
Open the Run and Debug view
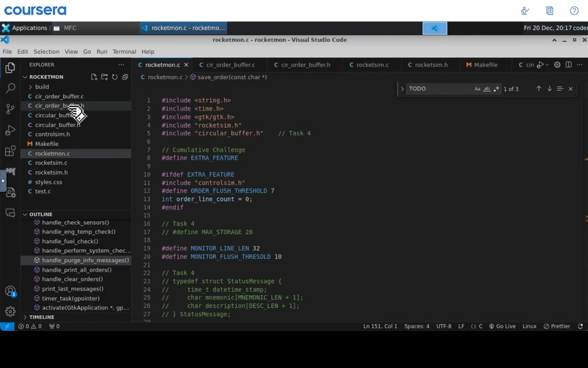[x=10, y=130]
